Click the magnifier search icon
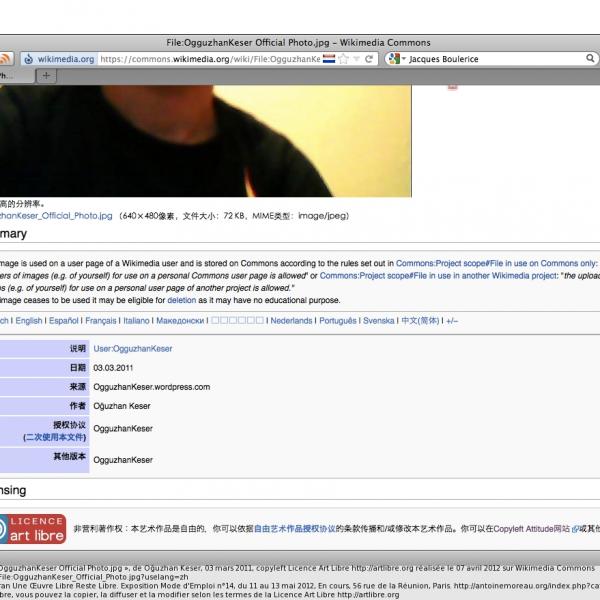 (x=590, y=59)
